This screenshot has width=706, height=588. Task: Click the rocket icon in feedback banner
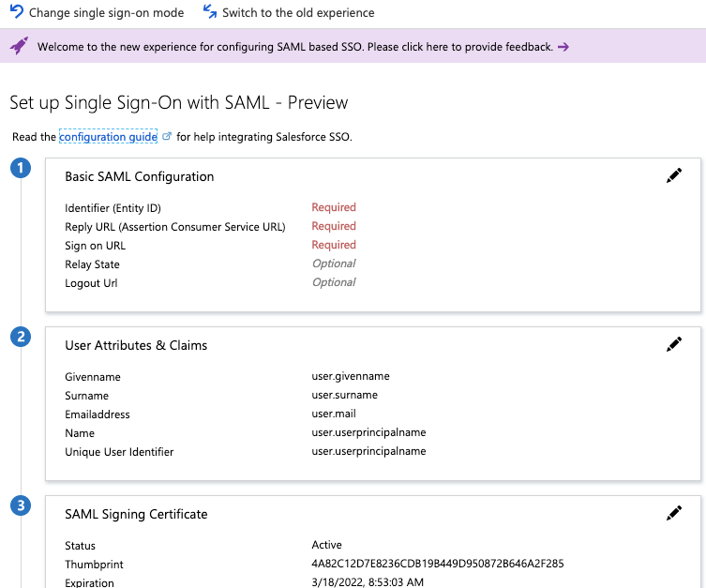pos(19,46)
